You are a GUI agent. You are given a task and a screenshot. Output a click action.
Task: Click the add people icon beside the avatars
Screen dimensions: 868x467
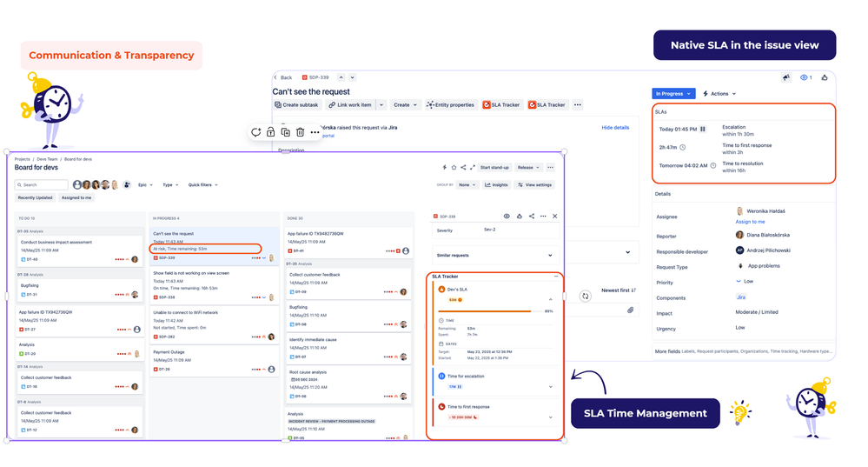point(127,184)
